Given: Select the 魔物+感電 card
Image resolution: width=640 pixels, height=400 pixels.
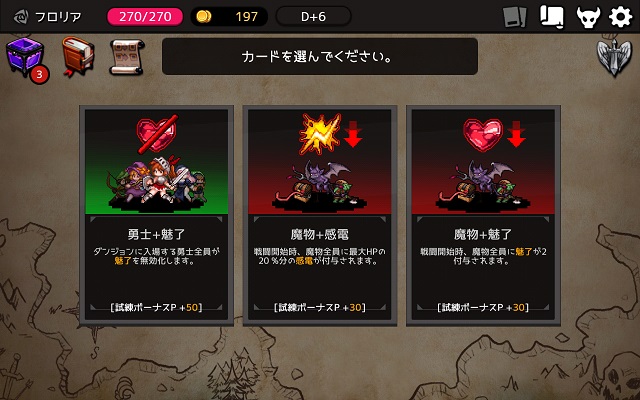Looking at the screenshot, I should pyautogui.click(x=320, y=216).
